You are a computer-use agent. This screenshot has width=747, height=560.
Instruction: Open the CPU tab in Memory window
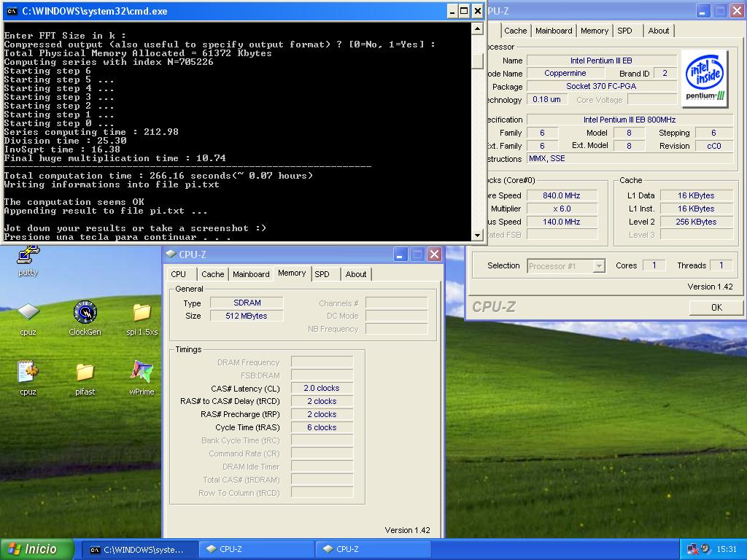(178, 274)
